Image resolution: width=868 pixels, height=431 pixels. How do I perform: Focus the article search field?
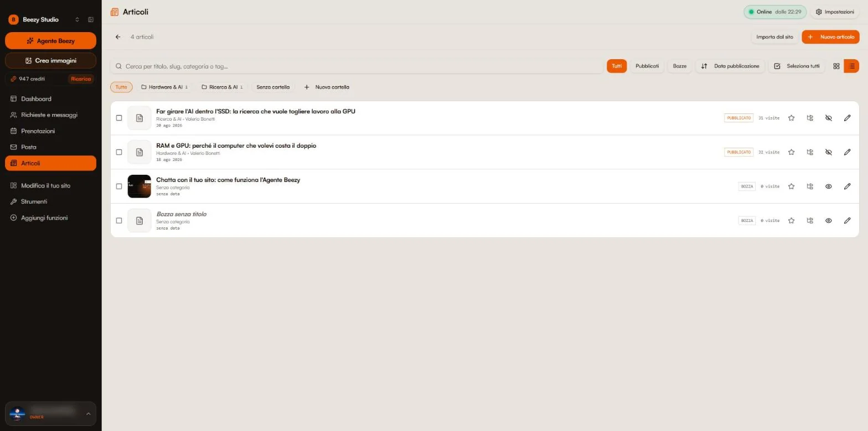click(356, 66)
